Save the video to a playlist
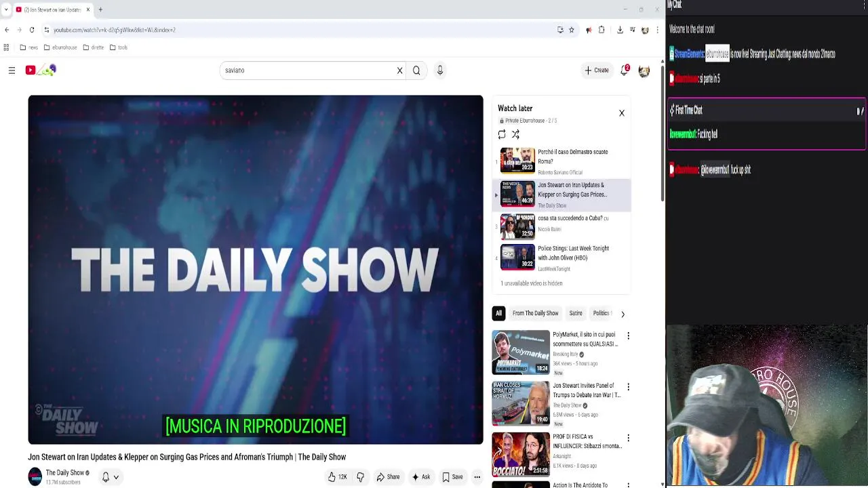Viewport: 868px width, 488px height. tap(452, 477)
